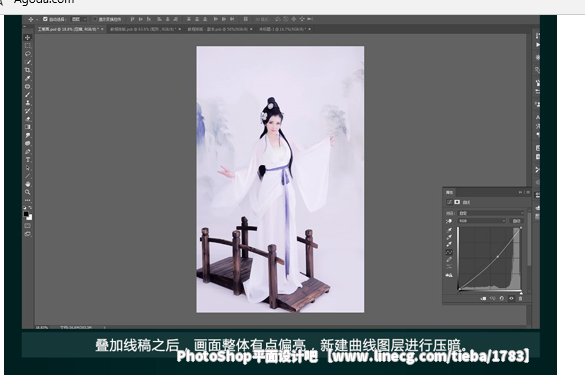Click the foreground color swatch
The height and width of the screenshot is (375, 585).
[x=26, y=214]
